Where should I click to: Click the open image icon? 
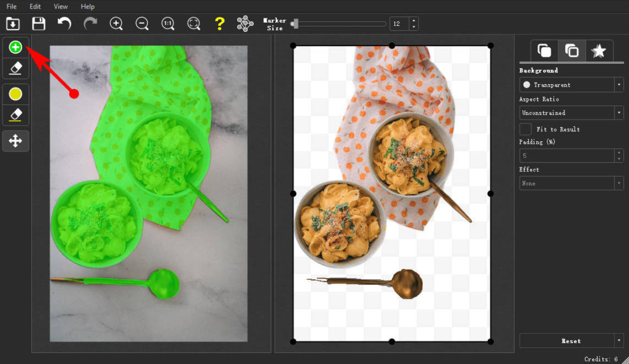coord(13,24)
